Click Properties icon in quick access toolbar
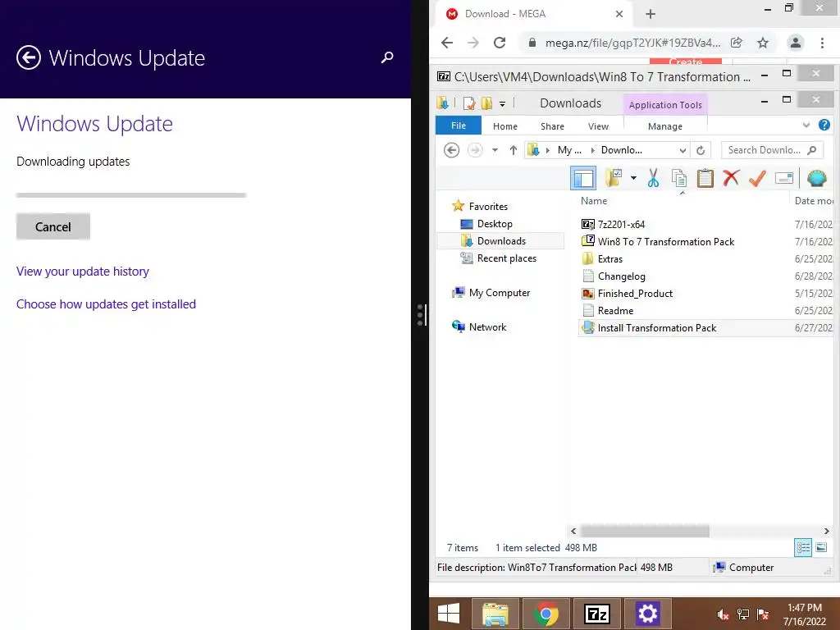 469,103
